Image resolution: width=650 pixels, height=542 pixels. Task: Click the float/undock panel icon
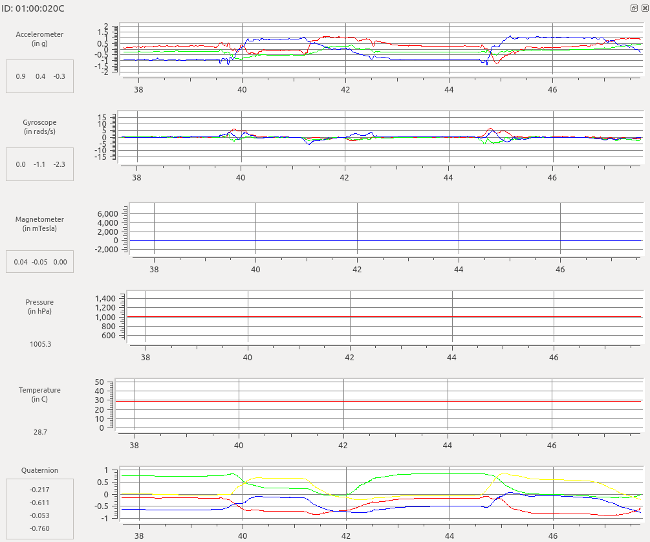click(x=634, y=8)
